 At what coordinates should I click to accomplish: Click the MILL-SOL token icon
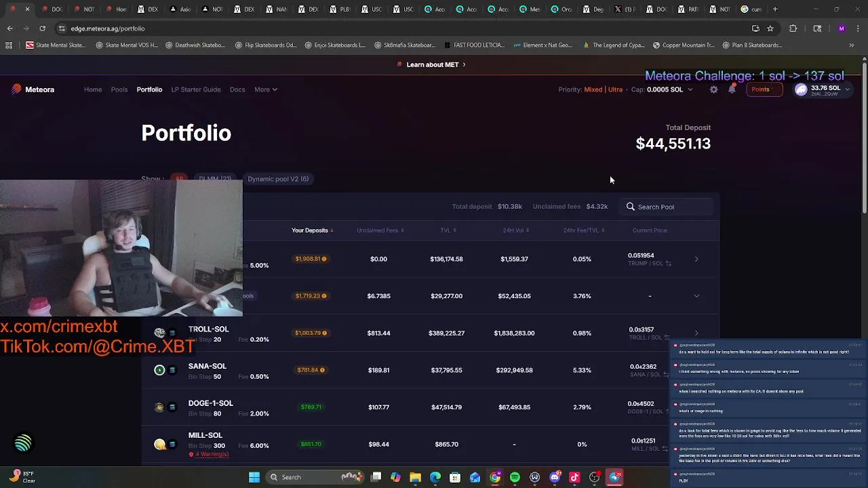(159, 444)
